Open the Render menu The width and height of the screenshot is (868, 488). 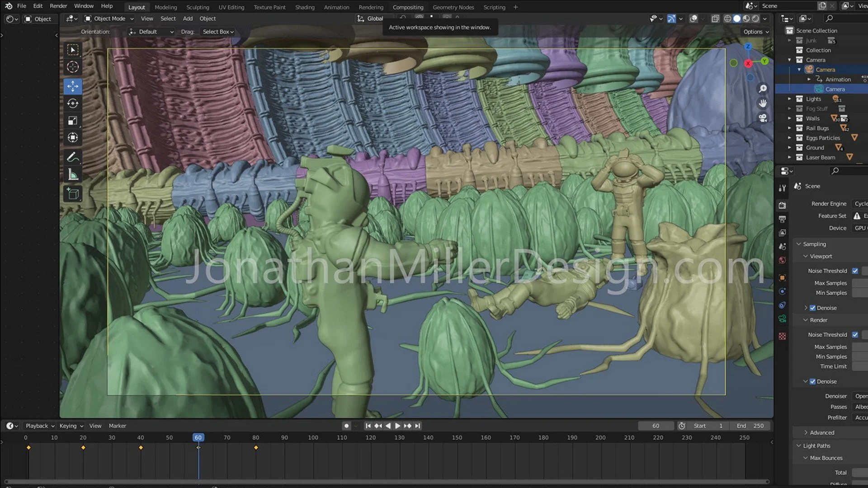58,6
